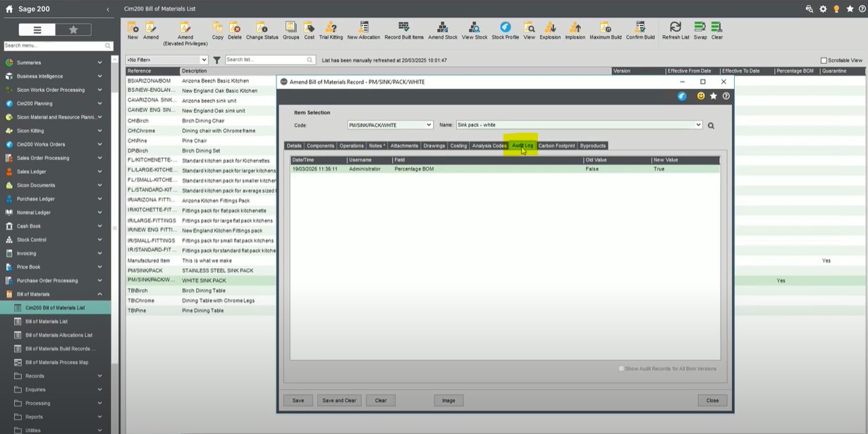868x434 pixels.
Task: Click the Explosion toolbar icon
Action: 550,30
